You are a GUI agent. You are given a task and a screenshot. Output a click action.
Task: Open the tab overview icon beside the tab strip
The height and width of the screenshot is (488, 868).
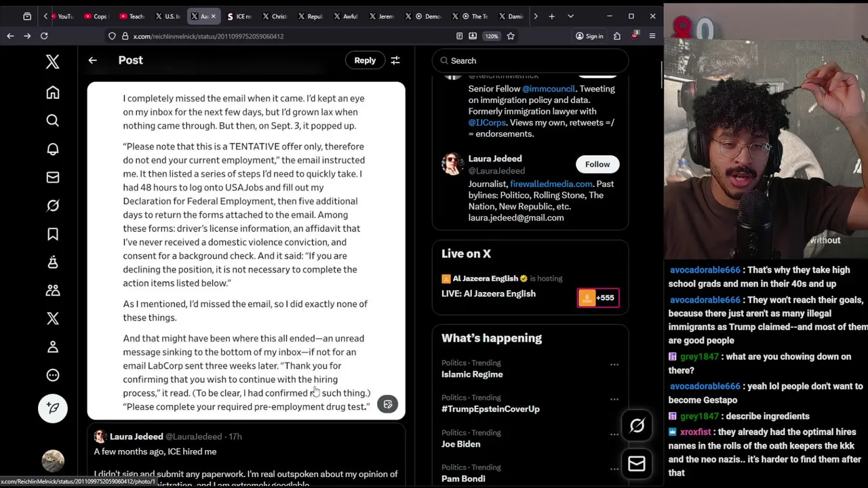27,16
